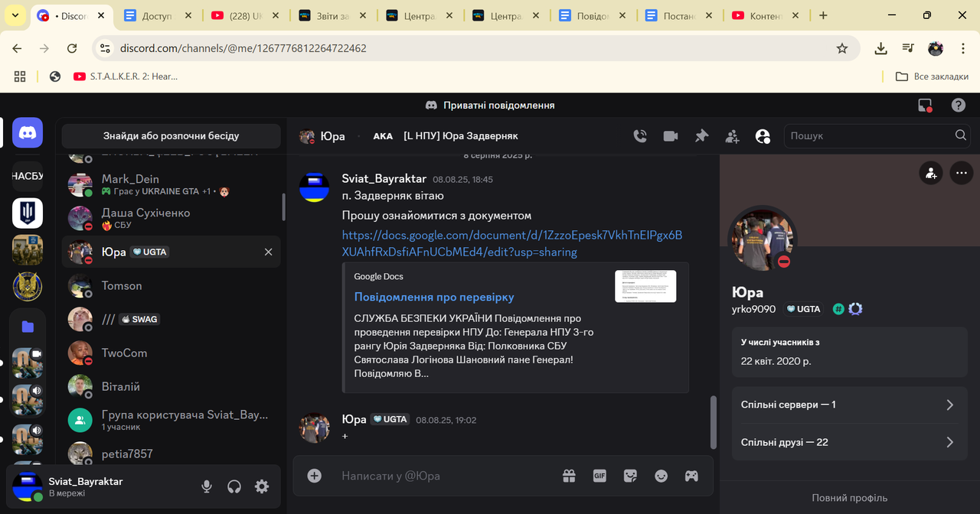Open Повідомлення про перевірку embed title
Screen dimensions: 980x514
[434, 297]
